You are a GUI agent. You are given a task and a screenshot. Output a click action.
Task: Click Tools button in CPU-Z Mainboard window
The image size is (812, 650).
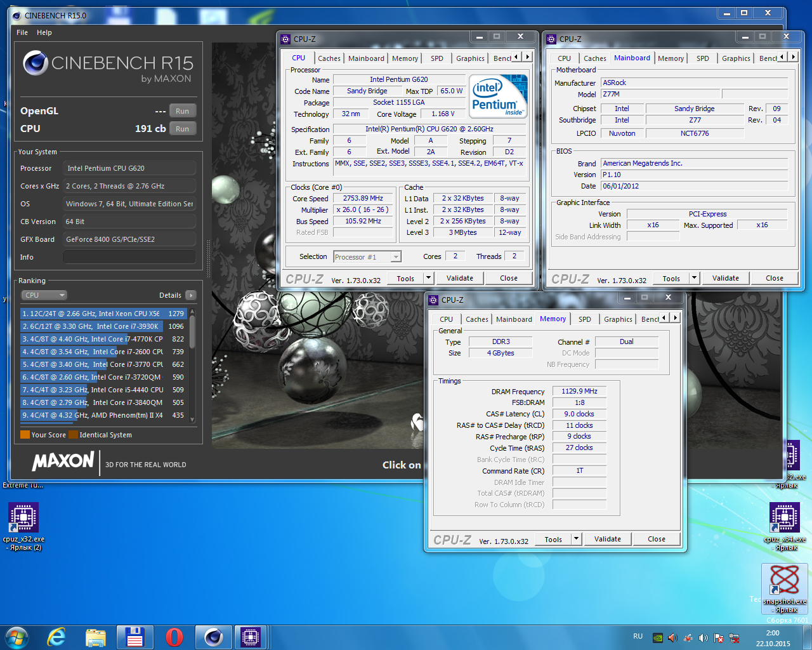click(x=671, y=278)
